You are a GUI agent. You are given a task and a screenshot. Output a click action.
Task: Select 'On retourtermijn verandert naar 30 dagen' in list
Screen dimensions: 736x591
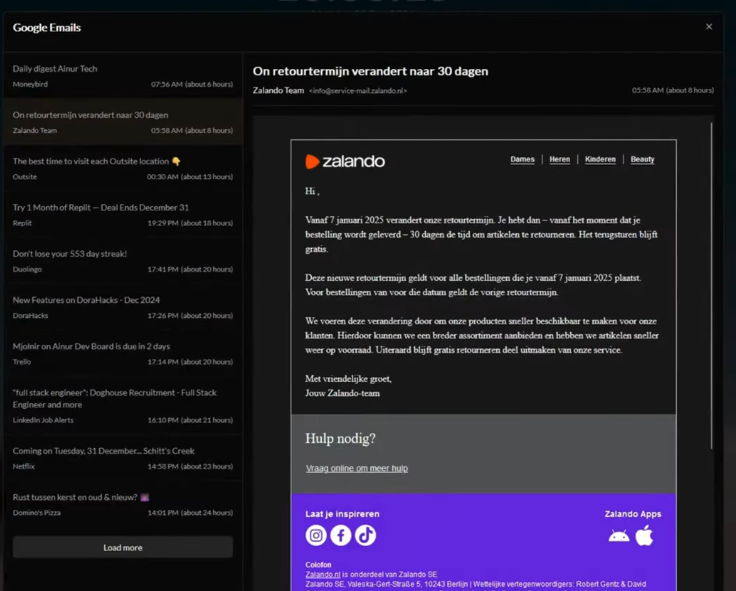123,122
